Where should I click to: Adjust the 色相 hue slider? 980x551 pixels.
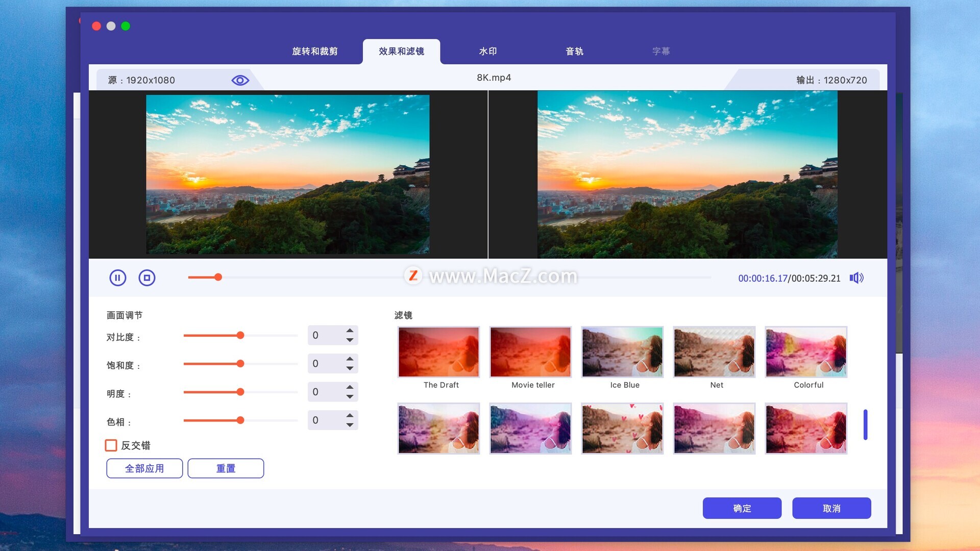point(240,420)
